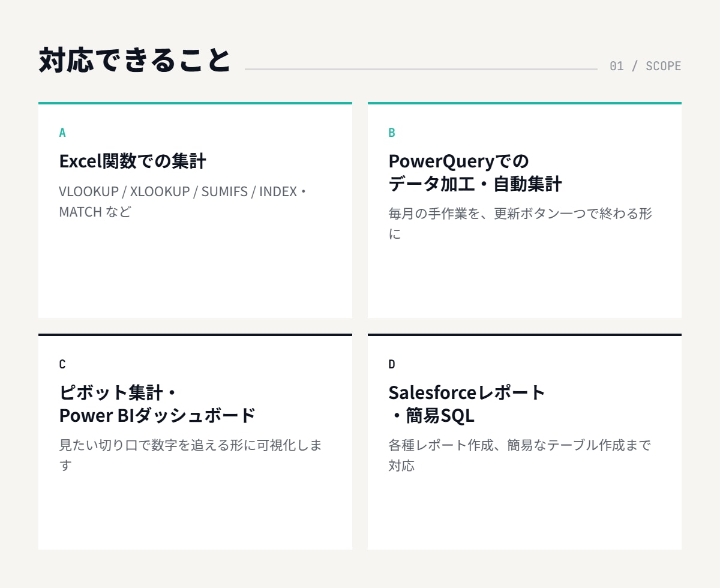Click the '01 / SCOPE' label

(645, 66)
